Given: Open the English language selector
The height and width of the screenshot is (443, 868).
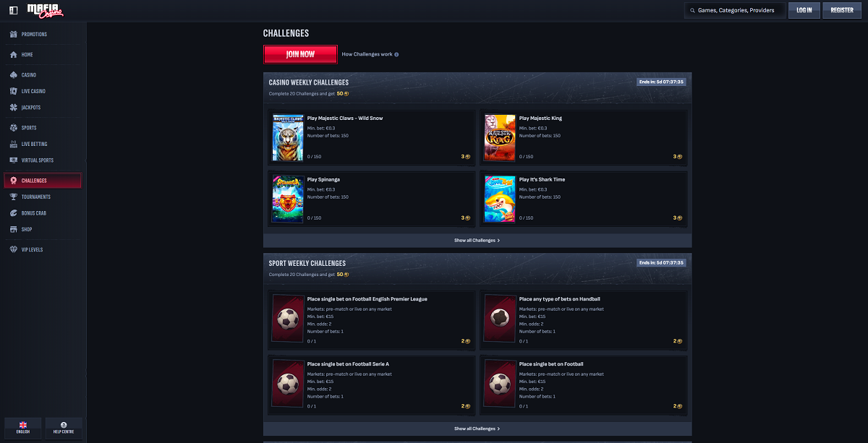Looking at the screenshot, I should (23, 428).
